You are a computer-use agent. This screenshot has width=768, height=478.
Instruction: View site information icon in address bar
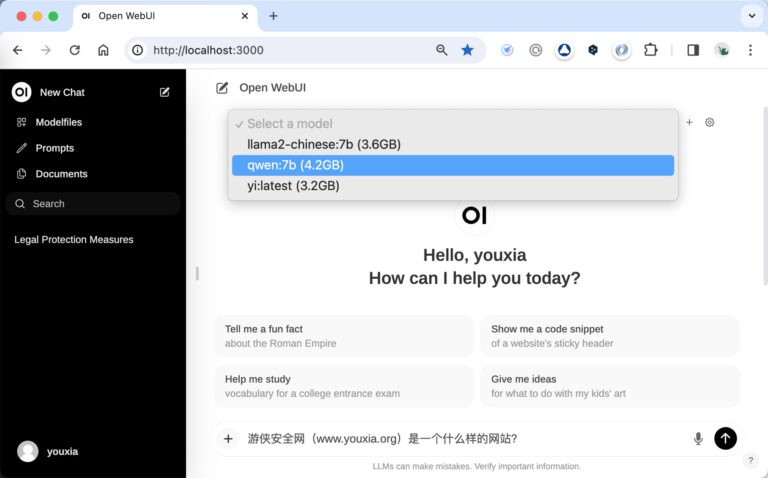click(138, 50)
